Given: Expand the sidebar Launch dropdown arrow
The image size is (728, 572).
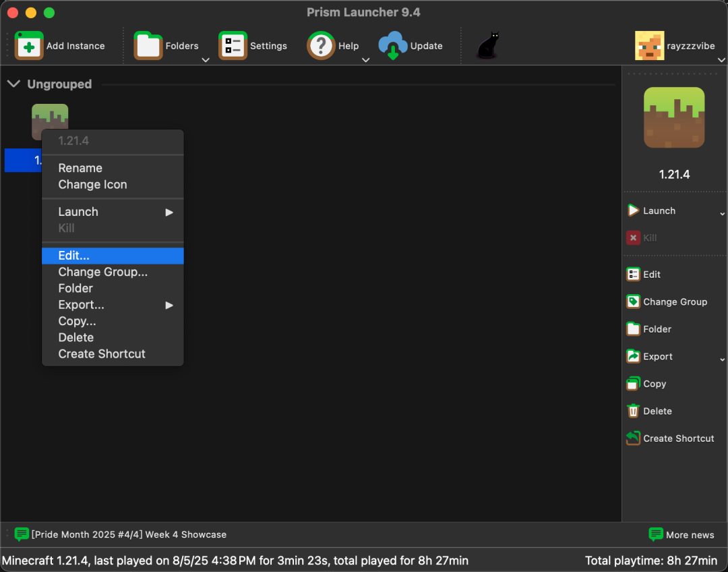Looking at the screenshot, I should click(722, 214).
